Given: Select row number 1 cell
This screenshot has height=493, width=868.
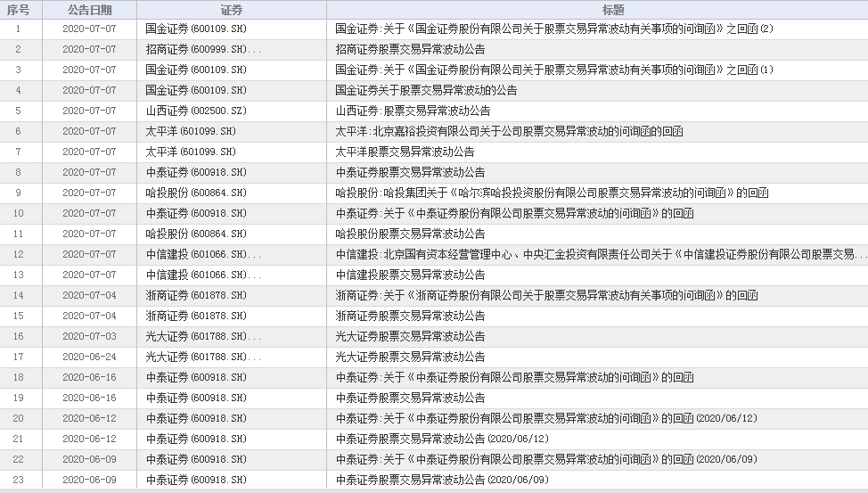Looking at the screenshot, I should 18,29.
